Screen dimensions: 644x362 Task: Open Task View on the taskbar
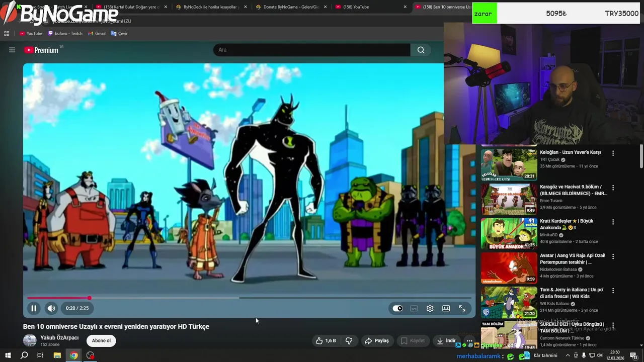[40, 355]
